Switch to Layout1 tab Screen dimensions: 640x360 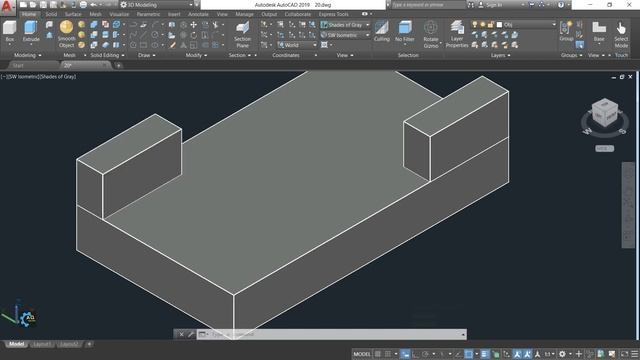[42, 344]
